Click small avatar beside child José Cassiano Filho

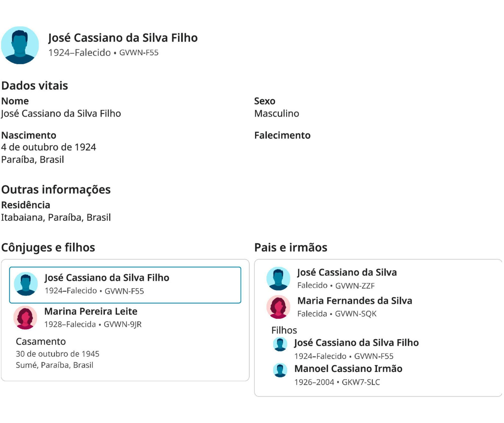[280, 344]
